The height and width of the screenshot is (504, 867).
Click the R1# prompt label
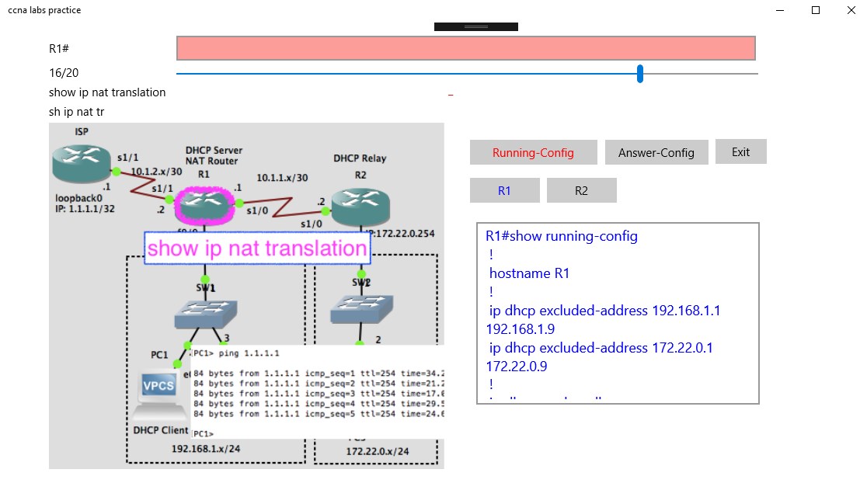coord(58,49)
